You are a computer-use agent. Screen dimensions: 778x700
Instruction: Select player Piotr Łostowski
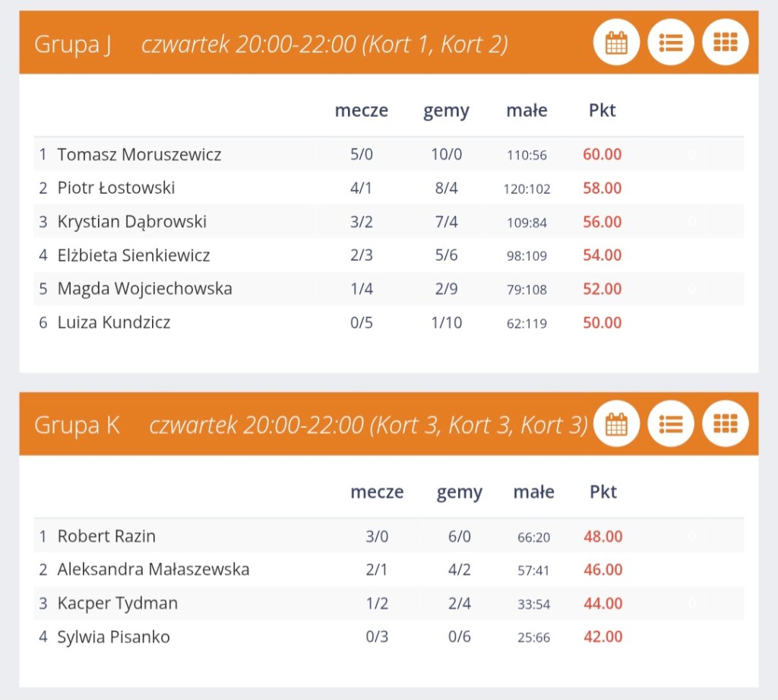coord(116,188)
